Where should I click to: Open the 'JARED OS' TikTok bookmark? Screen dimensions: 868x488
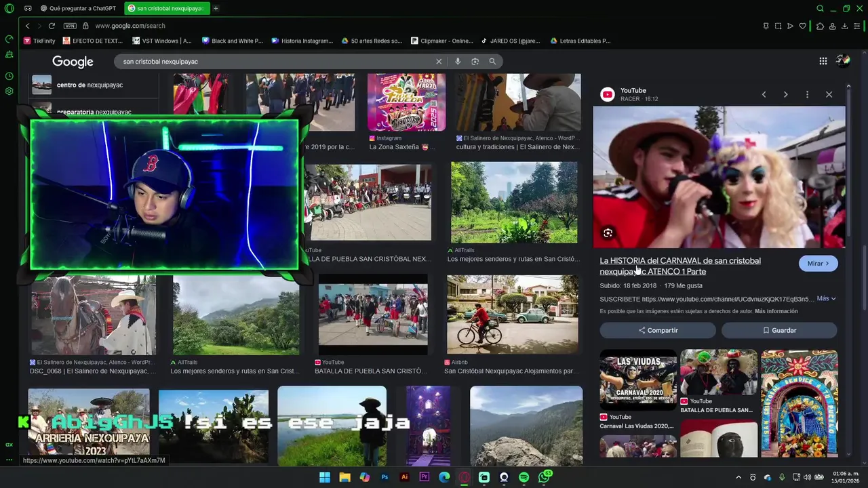point(511,41)
